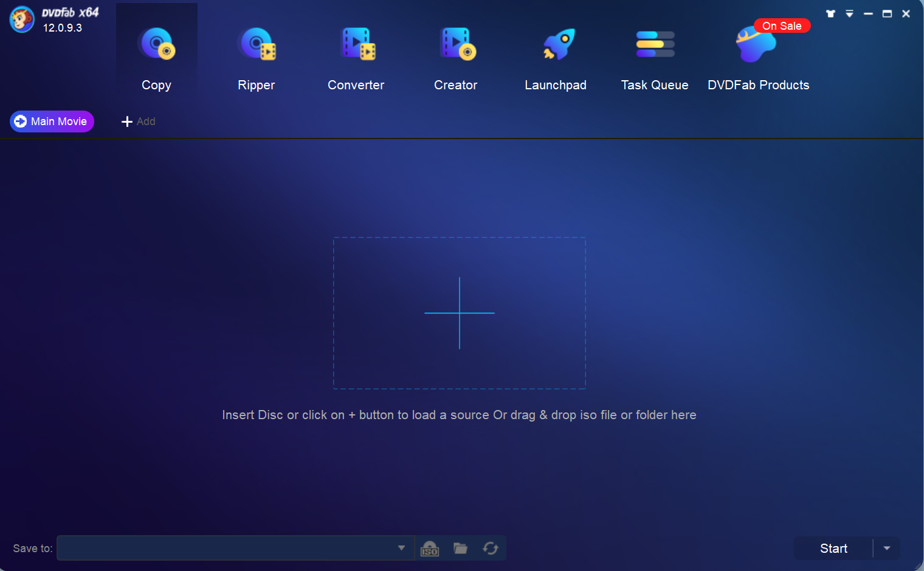Open DVDFab Products store
Screen dimensions: 924x571
759,58
